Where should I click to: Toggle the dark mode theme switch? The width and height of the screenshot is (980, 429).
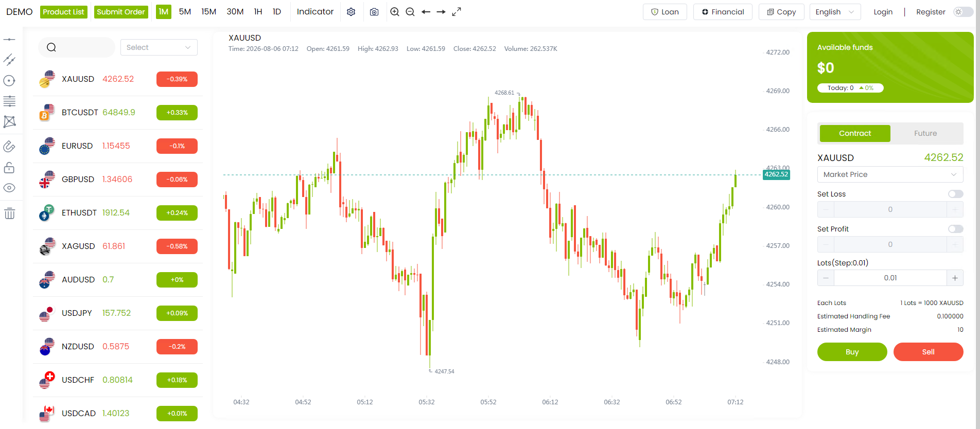click(x=963, y=12)
